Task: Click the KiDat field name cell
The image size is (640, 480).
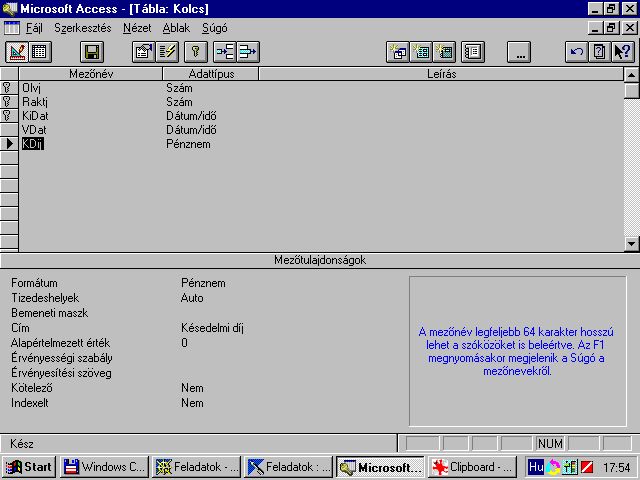Action: (x=91, y=116)
